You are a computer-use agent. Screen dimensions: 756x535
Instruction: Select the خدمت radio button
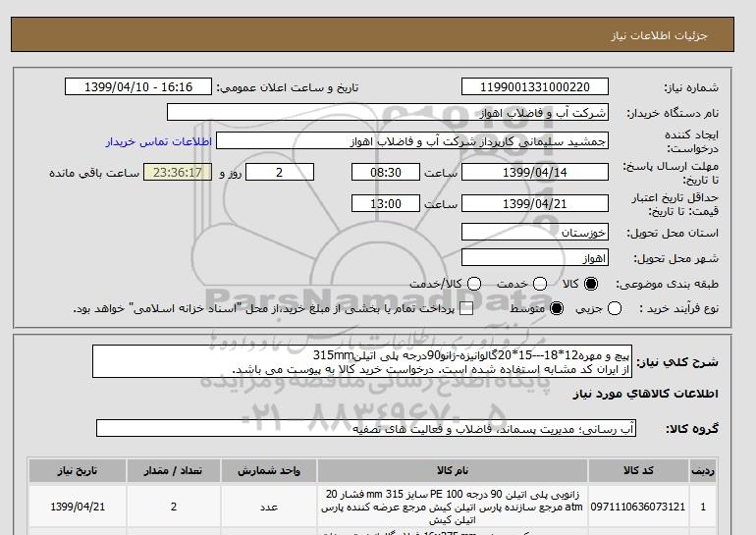(x=540, y=284)
